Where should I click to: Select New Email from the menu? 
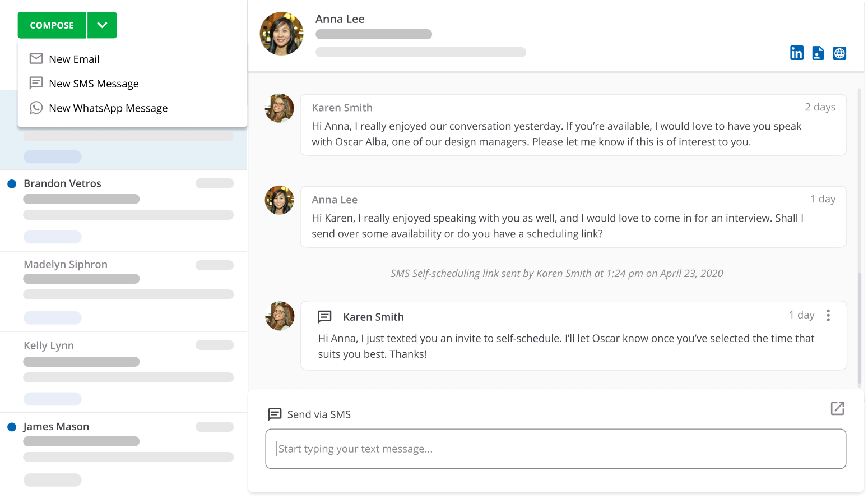[74, 59]
